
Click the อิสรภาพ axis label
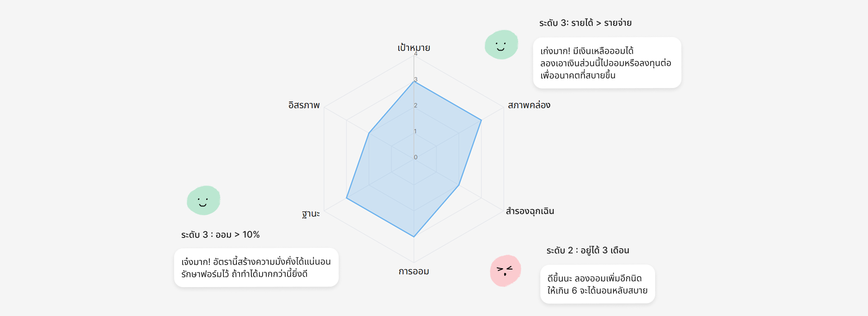tap(304, 105)
